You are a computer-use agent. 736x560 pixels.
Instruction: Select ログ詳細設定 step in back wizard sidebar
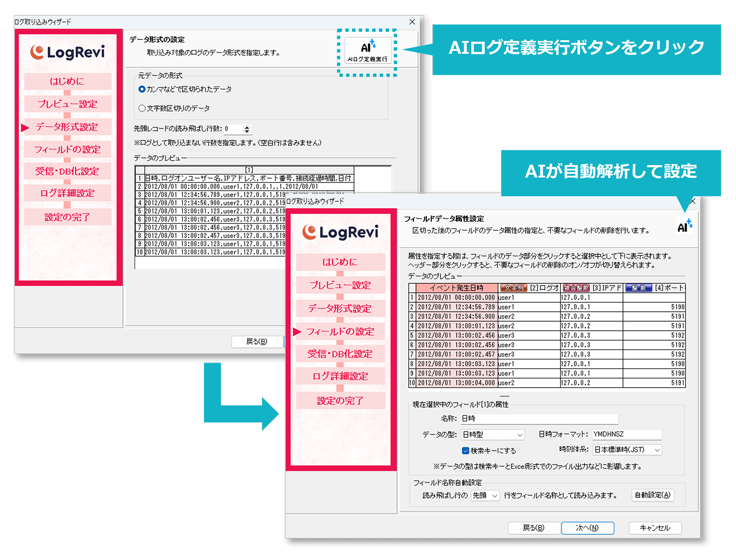pos(68,193)
